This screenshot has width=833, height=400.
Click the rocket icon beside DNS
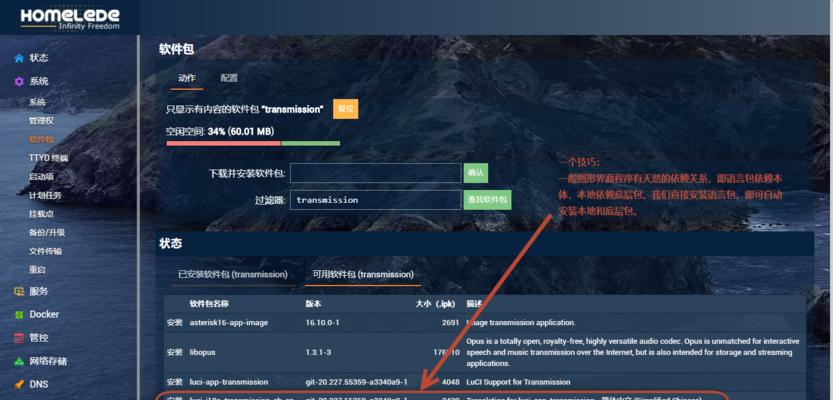(x=19, y=384)
